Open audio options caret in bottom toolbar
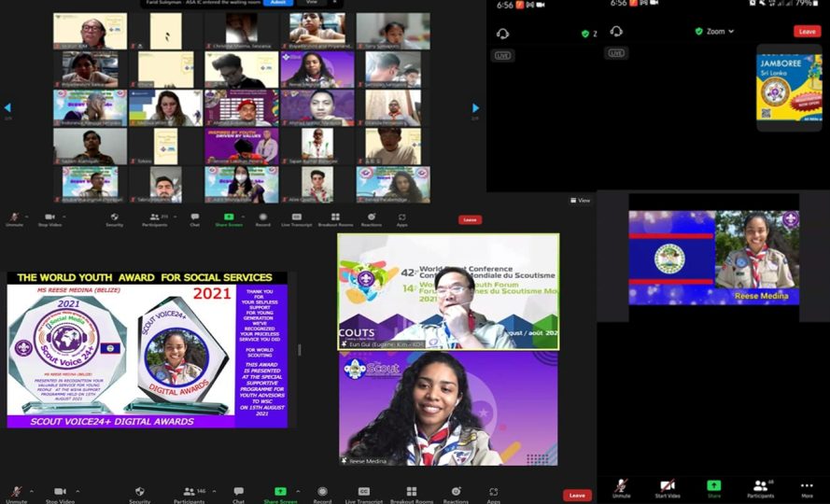This screenshot has width=830, height=504. click(32, 491)
